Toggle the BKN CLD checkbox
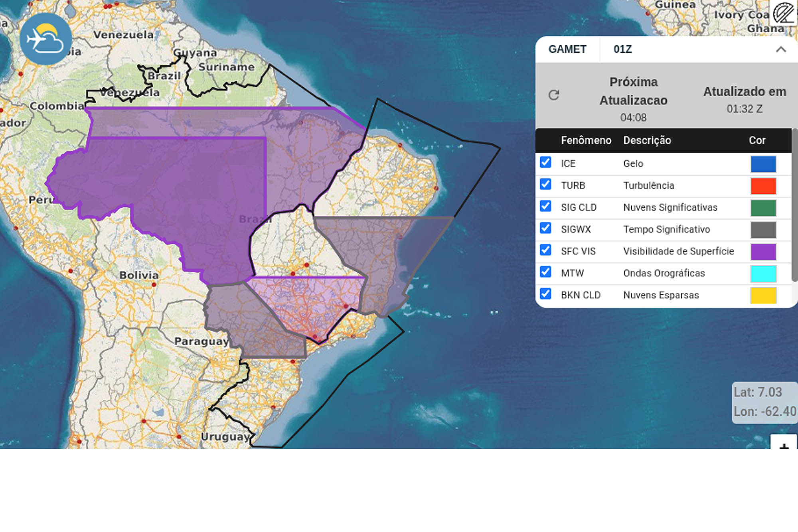The width and height of the screenshot is (798, 532). [x=545, y=294]
